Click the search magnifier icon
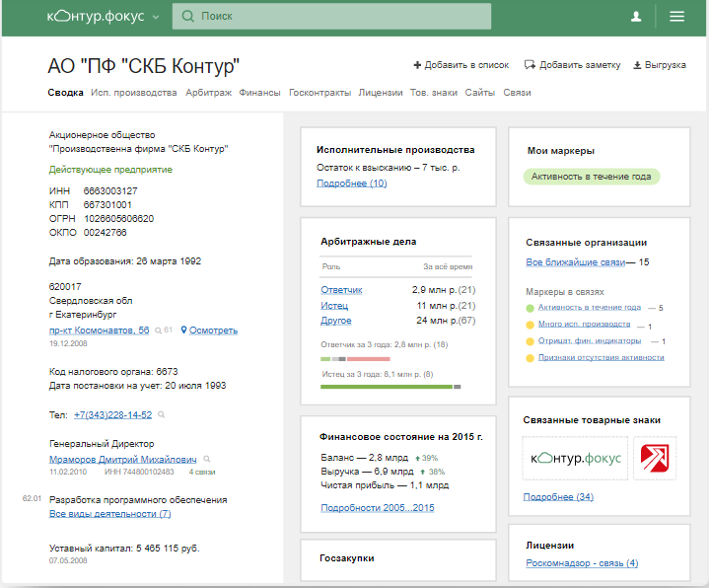709x588 pixels. point(187,17)
